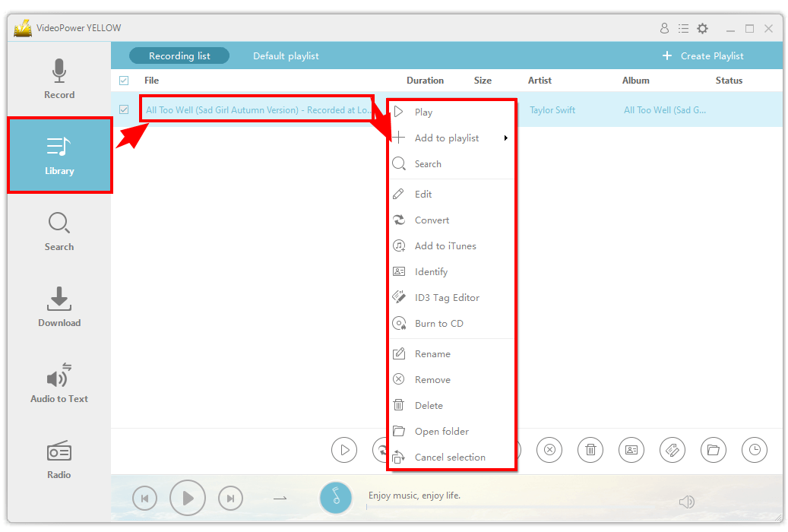Viewport: 788px width, 532px height.
Task: Click the circular clock toolbar button
Action: (755, 450)
